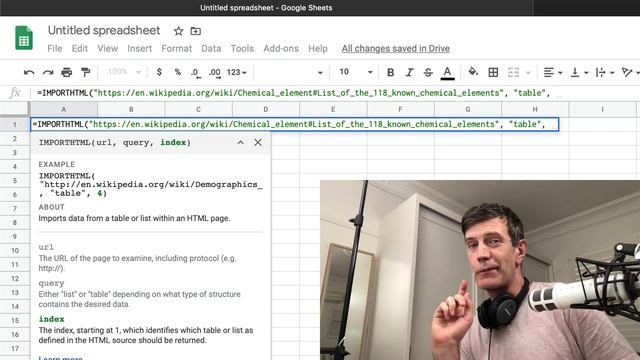Move spreadsheet to folder icon
Screen dimensions: 640x360
(x=196, y=31)
